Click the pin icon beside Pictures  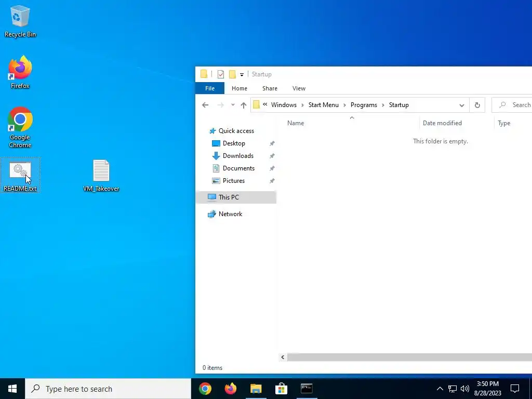[272, 181]
